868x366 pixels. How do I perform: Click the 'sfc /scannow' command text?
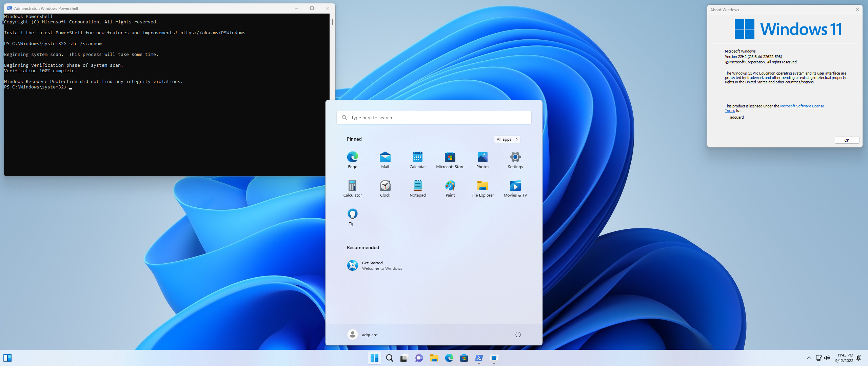point(85,44)
